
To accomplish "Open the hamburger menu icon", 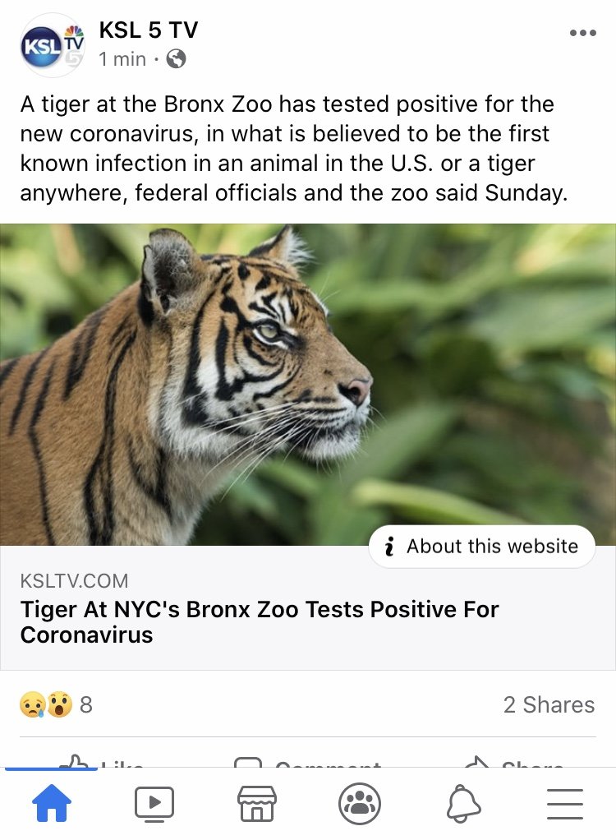I will [564, 804].
